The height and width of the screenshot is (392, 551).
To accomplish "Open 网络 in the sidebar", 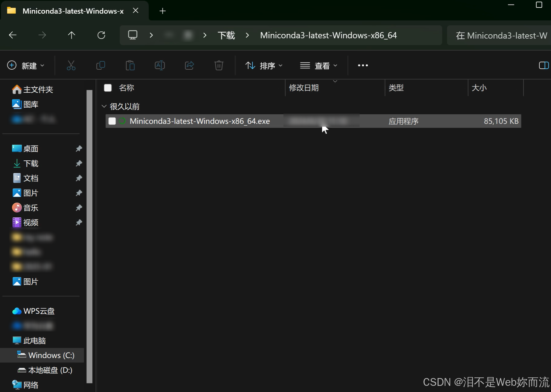I will 25,385.
